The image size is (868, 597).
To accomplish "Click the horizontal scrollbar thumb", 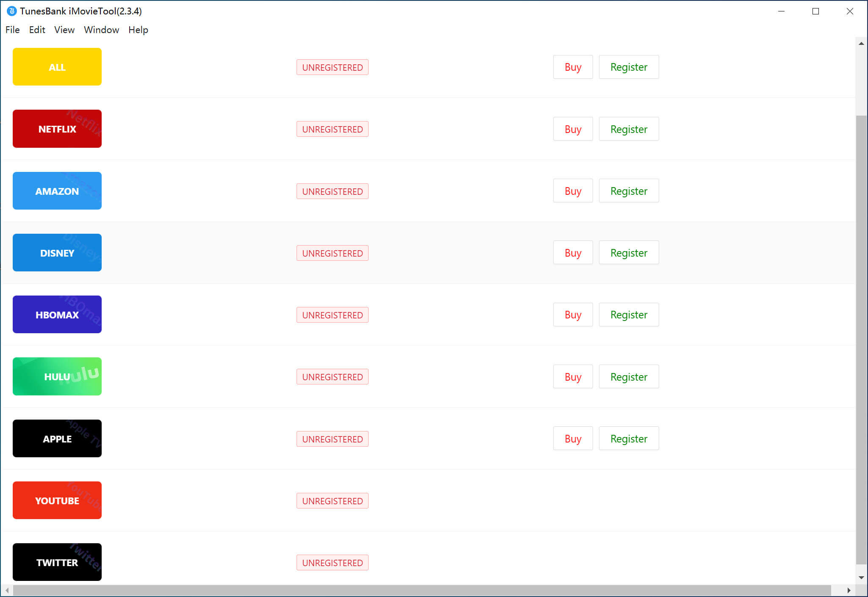I will pos(422,590).
